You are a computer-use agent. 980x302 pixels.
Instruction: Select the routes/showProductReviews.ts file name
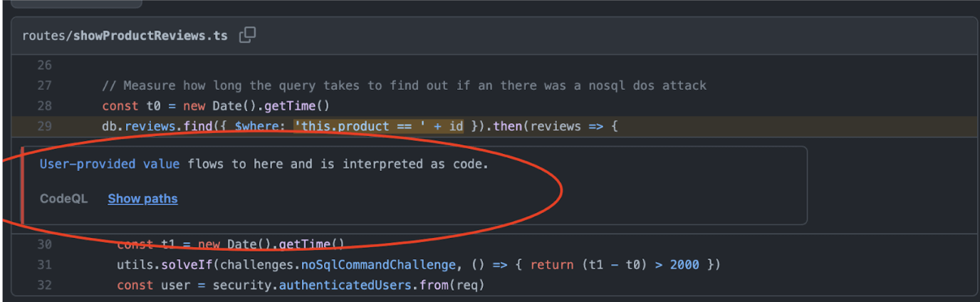pyautogui.click(x=125, y=36)
